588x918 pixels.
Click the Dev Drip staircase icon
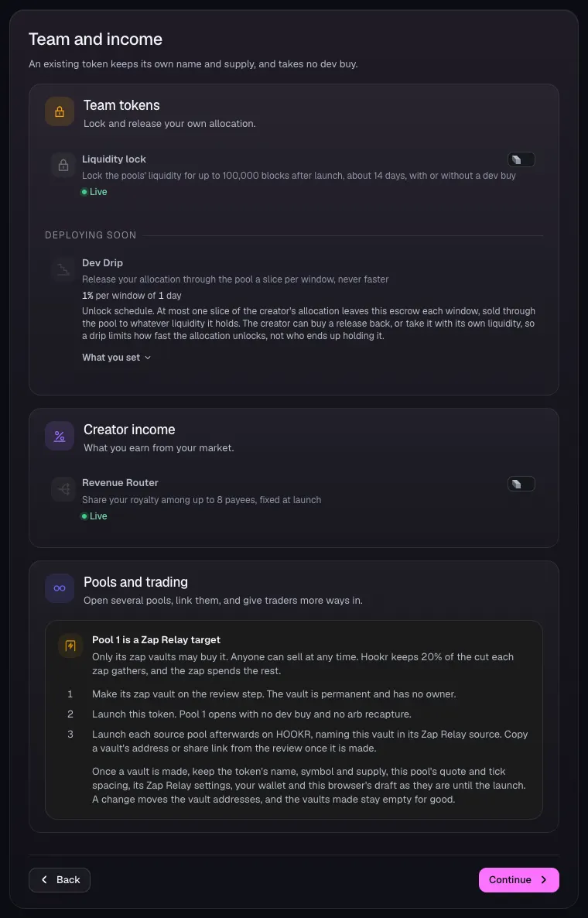point(63,269)
